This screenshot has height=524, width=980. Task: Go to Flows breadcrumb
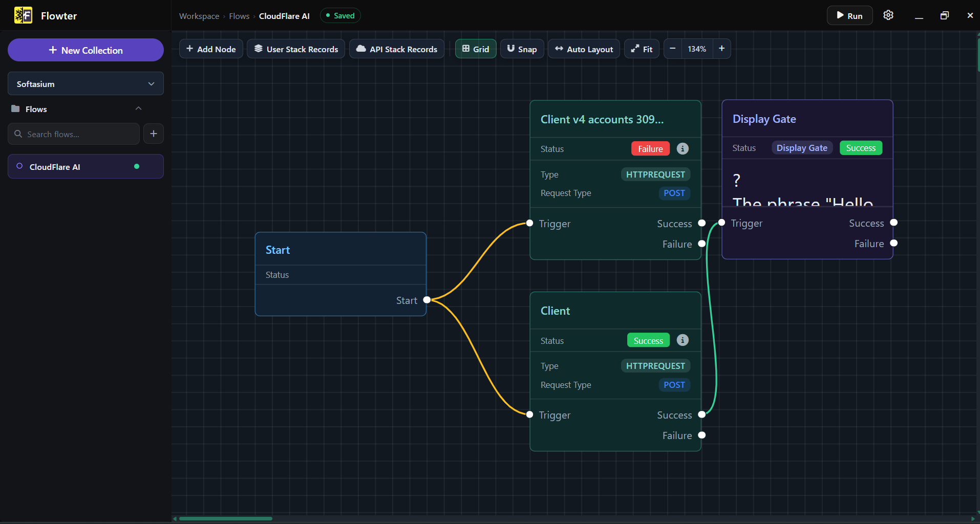[x=239, y=16]
